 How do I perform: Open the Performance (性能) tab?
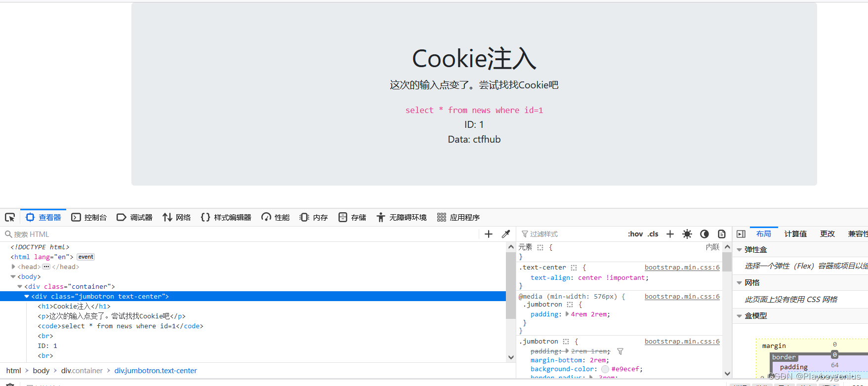tap(276, 217)
